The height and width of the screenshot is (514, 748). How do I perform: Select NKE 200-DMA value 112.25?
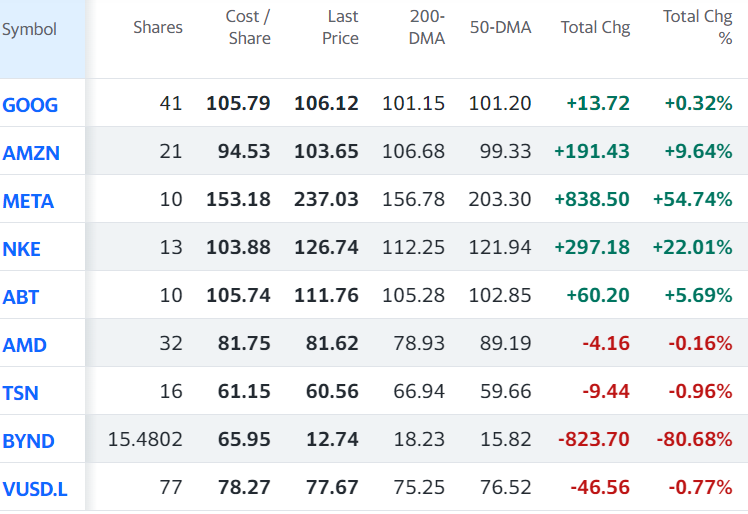click(414, 248)
